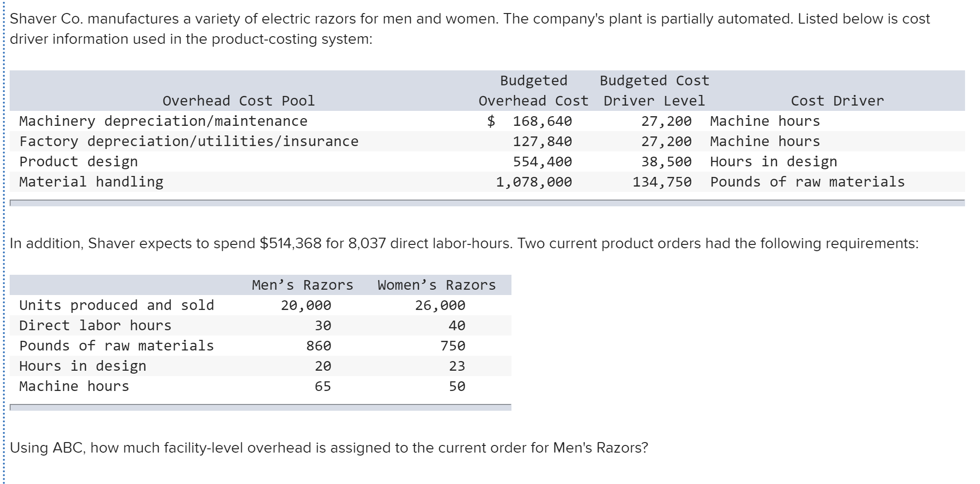This screenshot has height=484, width=980.
Task: Click 'Pounds of raw materials' cost driver cell
Action: click(807, 182)
